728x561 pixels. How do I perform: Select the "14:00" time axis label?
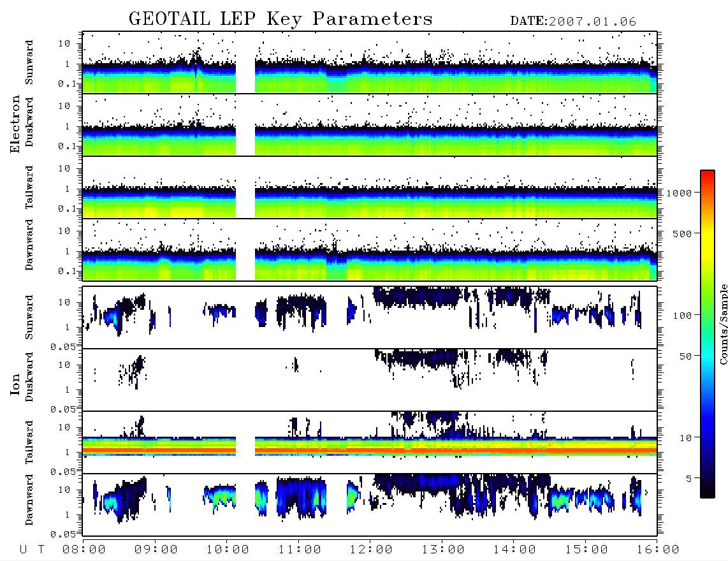pyautogui.click(x=514, y=550)
